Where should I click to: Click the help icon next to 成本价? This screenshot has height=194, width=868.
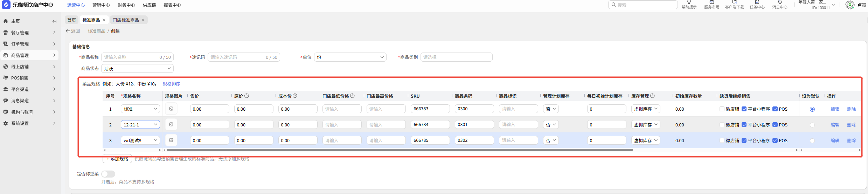(295, 96)
